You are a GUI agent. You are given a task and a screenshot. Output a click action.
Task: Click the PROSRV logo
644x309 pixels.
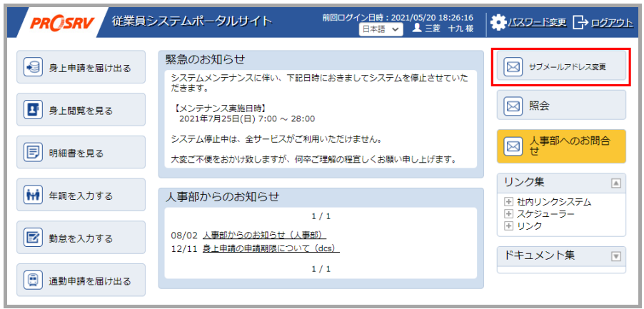[x=61, y=23]
